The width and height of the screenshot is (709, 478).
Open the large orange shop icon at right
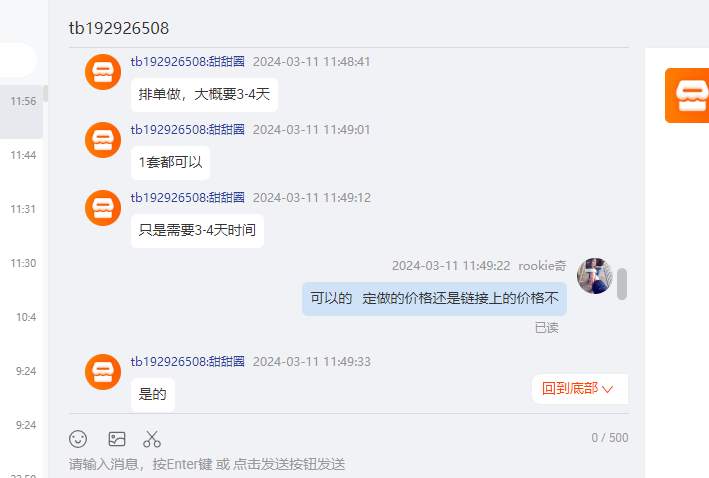687,95
